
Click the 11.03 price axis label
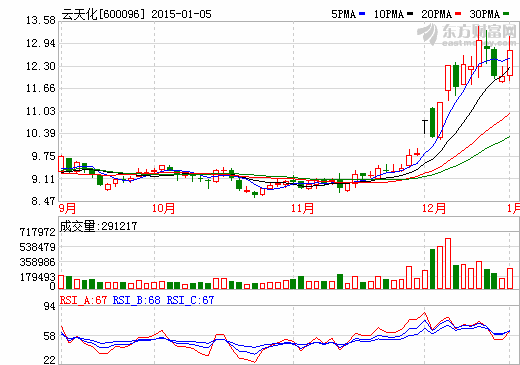pos(41,111)
